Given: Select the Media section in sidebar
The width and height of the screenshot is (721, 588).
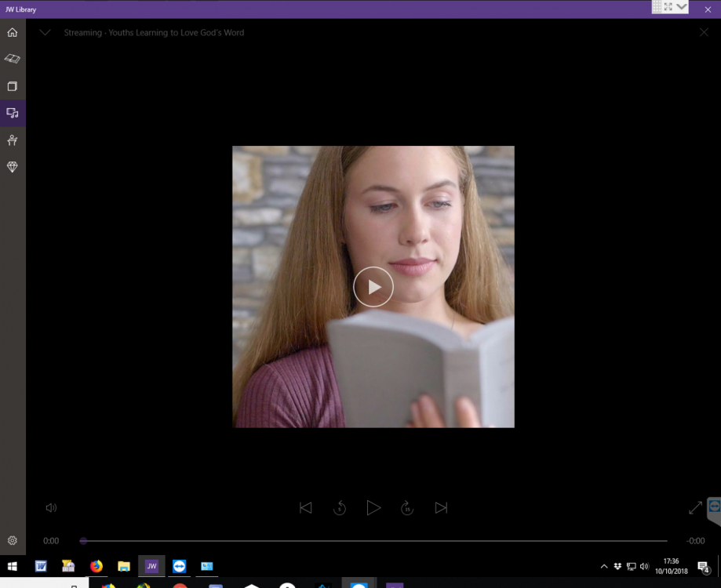Looking at the screenshot, I should pyautogui.click(x=13, y=113).
